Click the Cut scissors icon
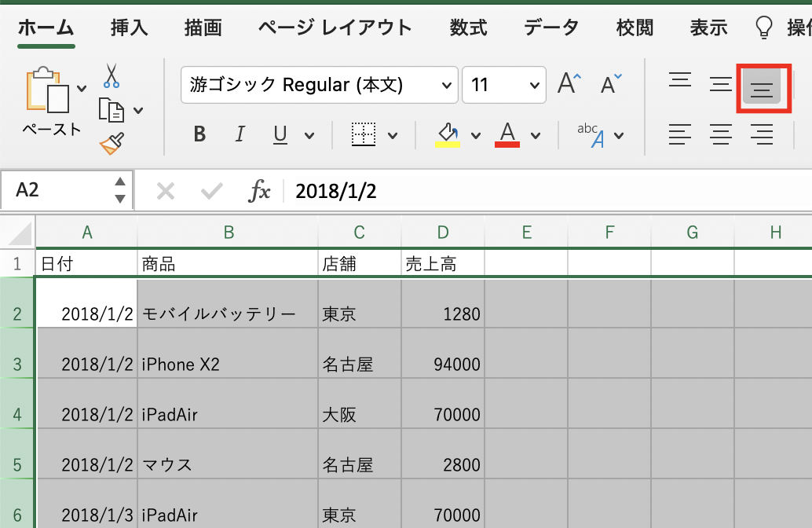Screen dimensions: 812x528 [111, 76]
